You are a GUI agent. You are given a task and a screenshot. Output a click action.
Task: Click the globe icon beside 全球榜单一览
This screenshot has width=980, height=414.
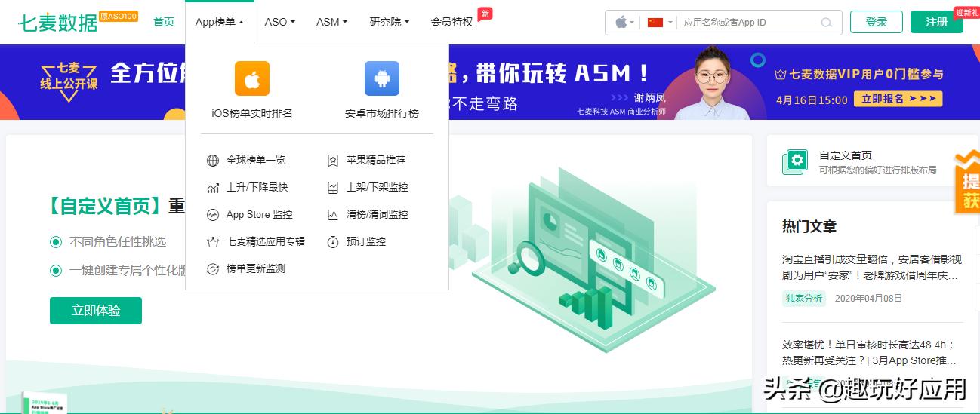[213, 160]
